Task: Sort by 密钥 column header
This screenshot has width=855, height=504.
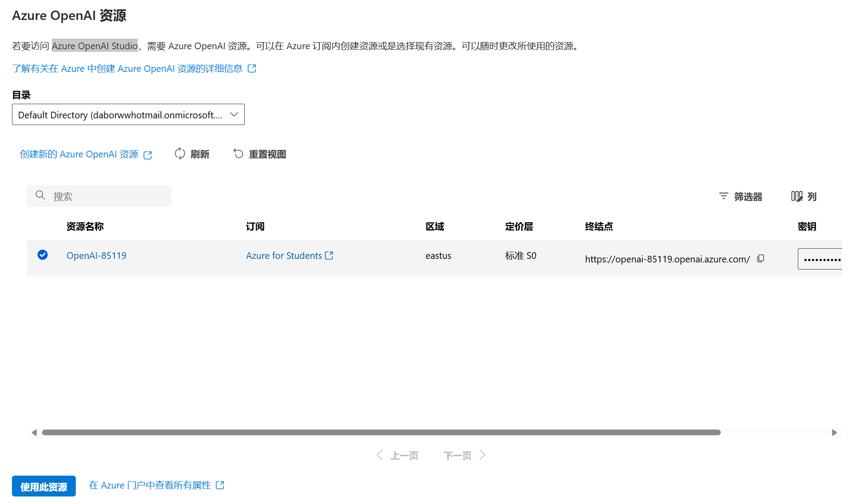Action: [x=807, y=227]
